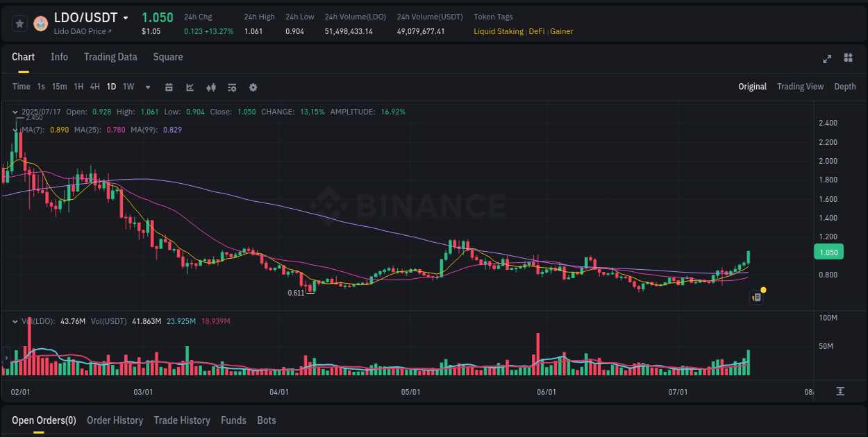Expand the chart to fullscreen
Image resolution: width=868 pixels, height=437 pixels.
826,60
